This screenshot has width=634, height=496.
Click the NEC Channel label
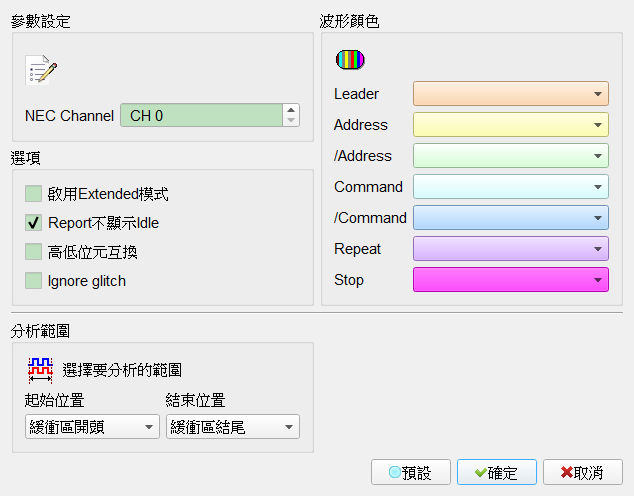[x=69, y=116]
